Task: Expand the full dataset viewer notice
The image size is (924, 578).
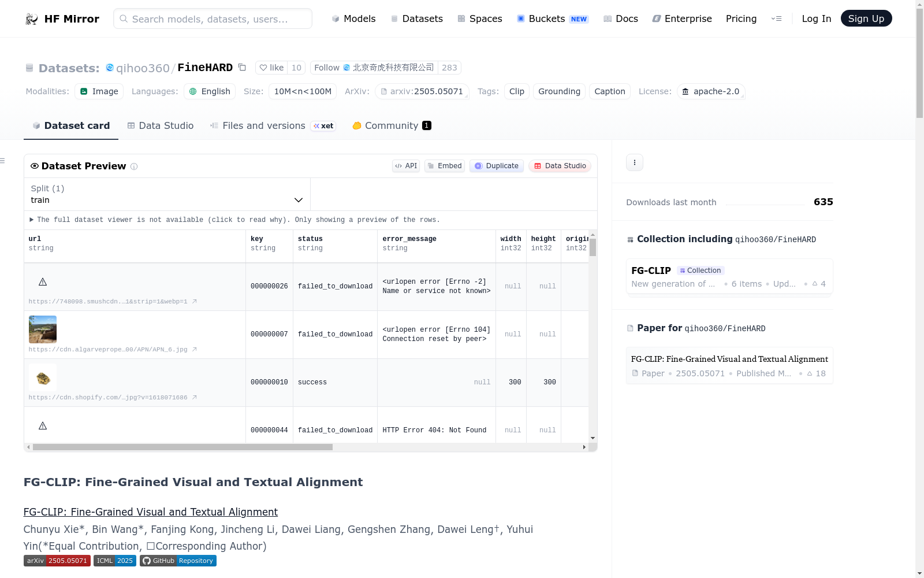Action: [x=234, y=220]
